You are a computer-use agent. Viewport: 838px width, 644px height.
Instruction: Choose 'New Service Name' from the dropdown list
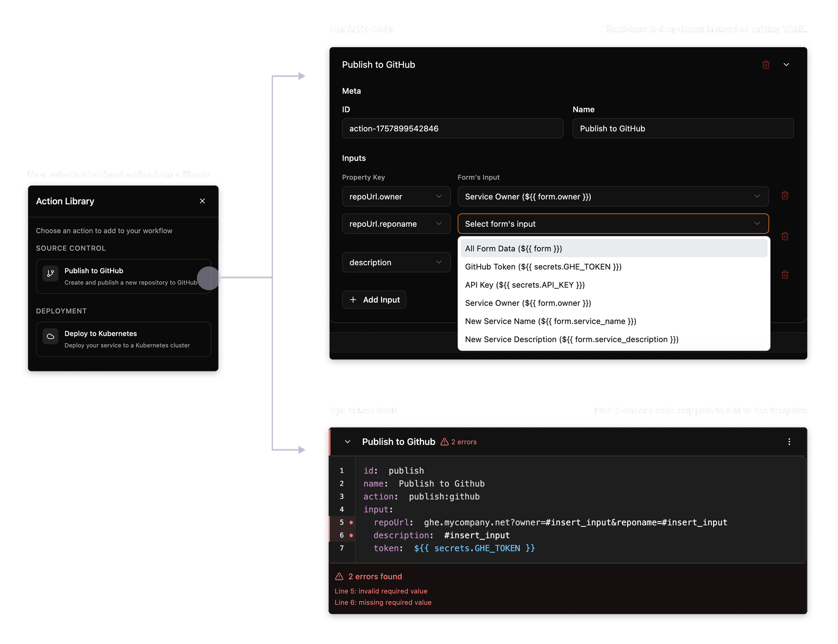[613, 321]
